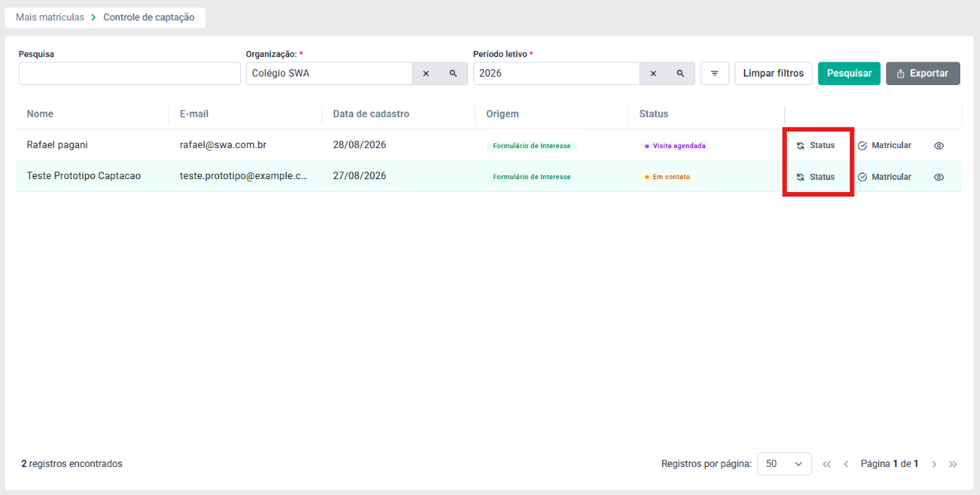Go to first page double chevron
980x495 pixels.
click(827, 464)
